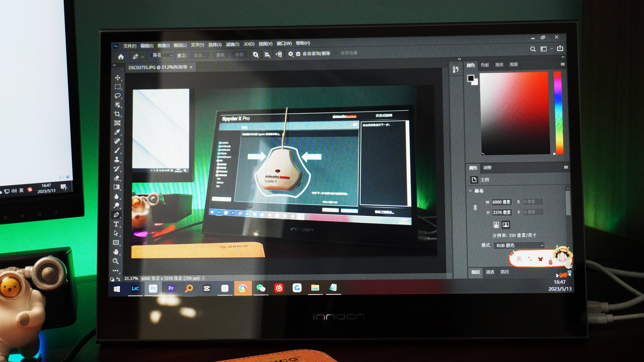This screenshot has width=644, height=362.
Task: Select the Rectangular Marquee tool
Action: pos(117,87)
